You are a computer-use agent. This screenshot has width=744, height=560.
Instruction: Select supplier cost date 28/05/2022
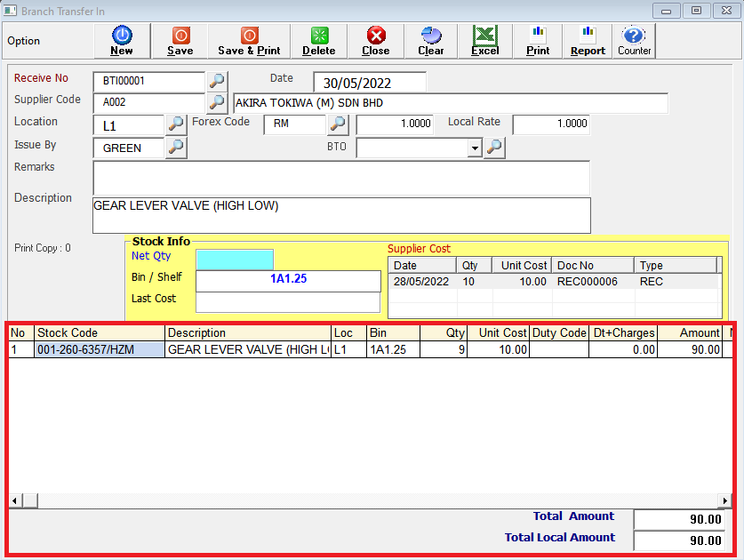point(421,282)
